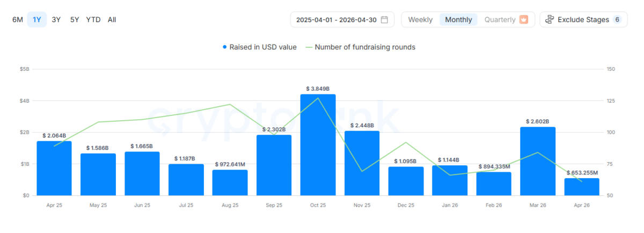Screen dimensions: 644x233
Task: Select the 1Y time range tab
Action: 37,20
